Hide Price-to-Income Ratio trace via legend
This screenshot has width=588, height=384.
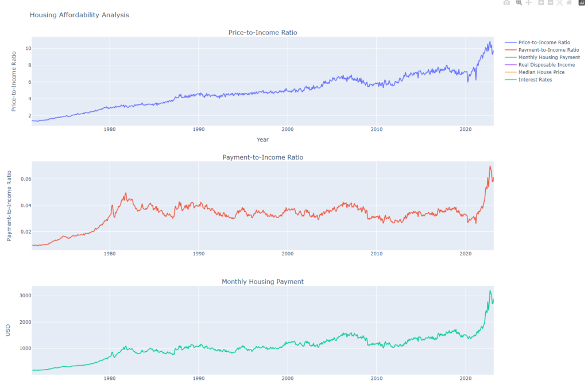click(x=544, y=42)
